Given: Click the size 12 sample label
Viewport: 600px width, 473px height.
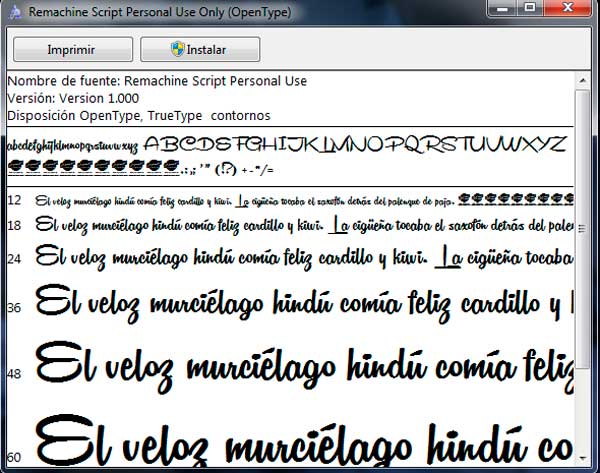Looking at the screenshot, I should coord(14,200).
